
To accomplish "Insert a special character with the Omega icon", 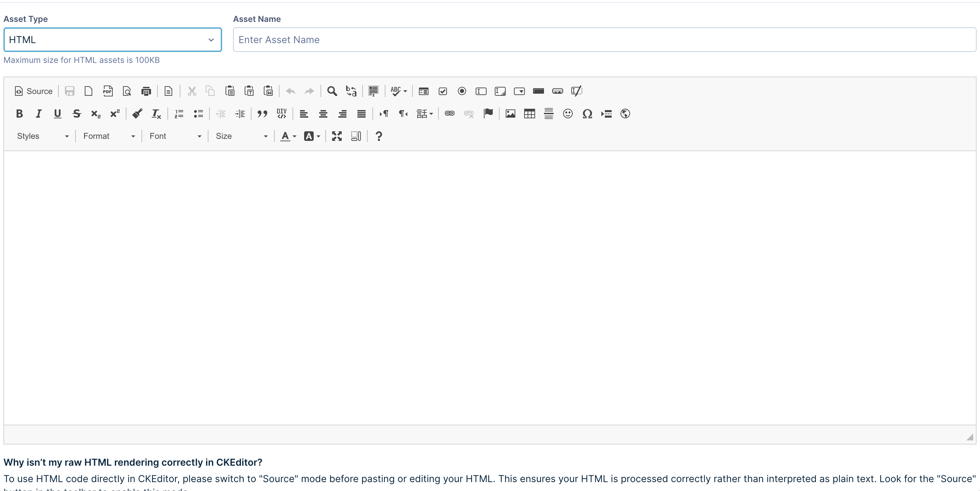I will (x=587, y=114).
